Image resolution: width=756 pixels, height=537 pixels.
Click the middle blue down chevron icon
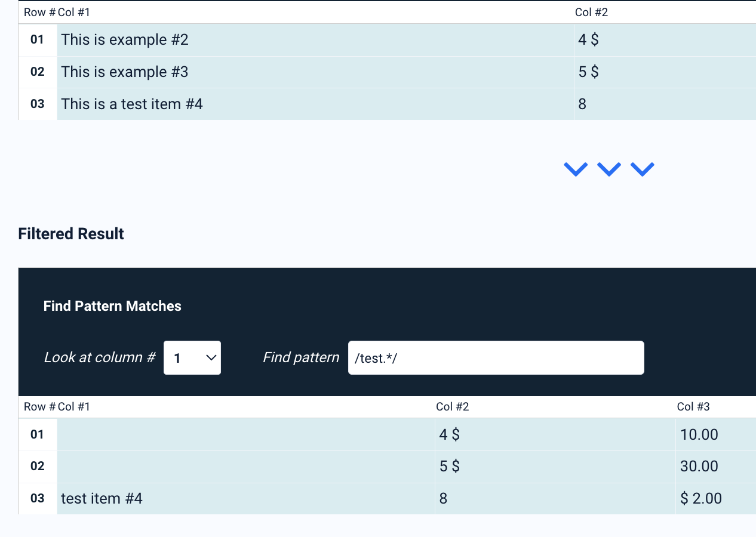609,169
